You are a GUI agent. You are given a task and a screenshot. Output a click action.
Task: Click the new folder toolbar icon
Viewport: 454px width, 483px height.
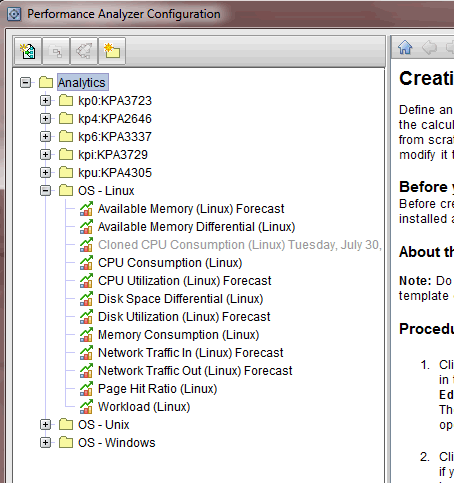(112, 51)
